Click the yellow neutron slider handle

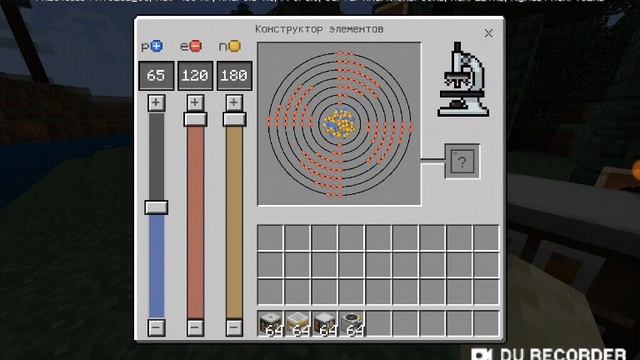tap(234, 120)
